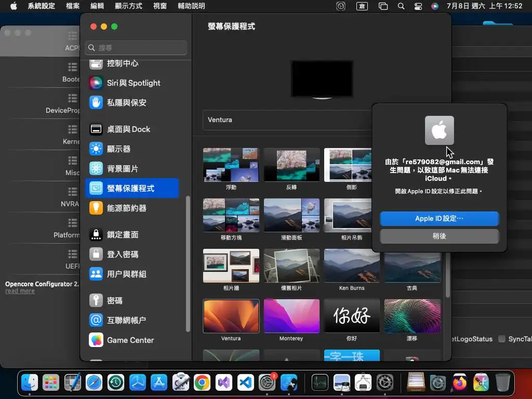Viewport: 532px width, 399px height.
Task: Click the input source menu bar icon
Action: click(362, 6)
